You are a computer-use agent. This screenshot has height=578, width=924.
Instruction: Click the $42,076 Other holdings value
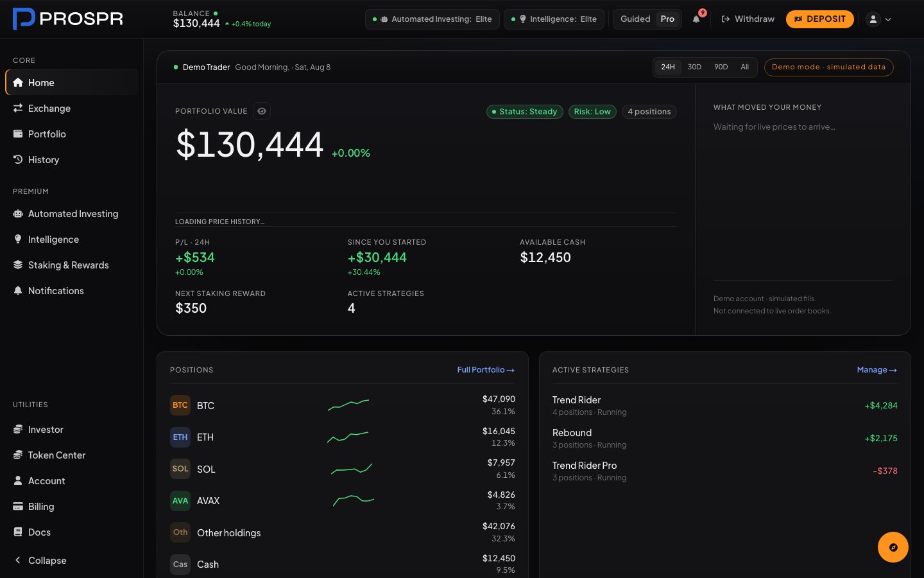pos(499,526)
